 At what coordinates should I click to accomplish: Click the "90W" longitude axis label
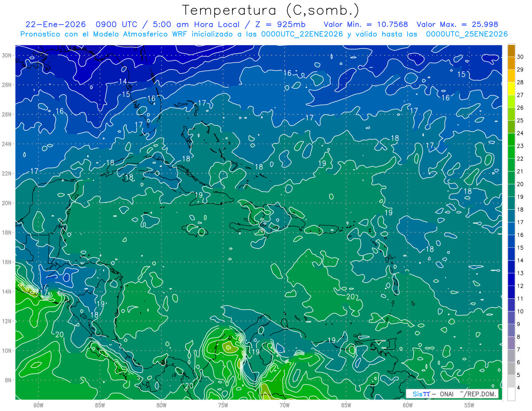[x=38, y=405]
